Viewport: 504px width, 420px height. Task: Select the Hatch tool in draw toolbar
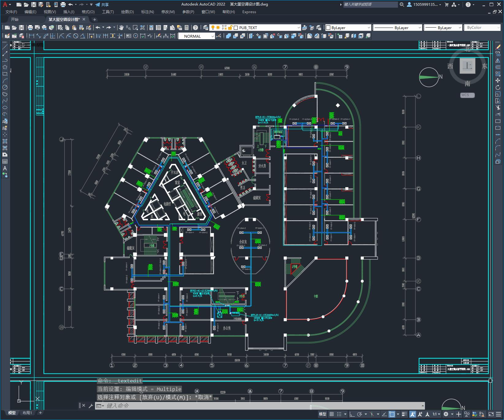5,141
